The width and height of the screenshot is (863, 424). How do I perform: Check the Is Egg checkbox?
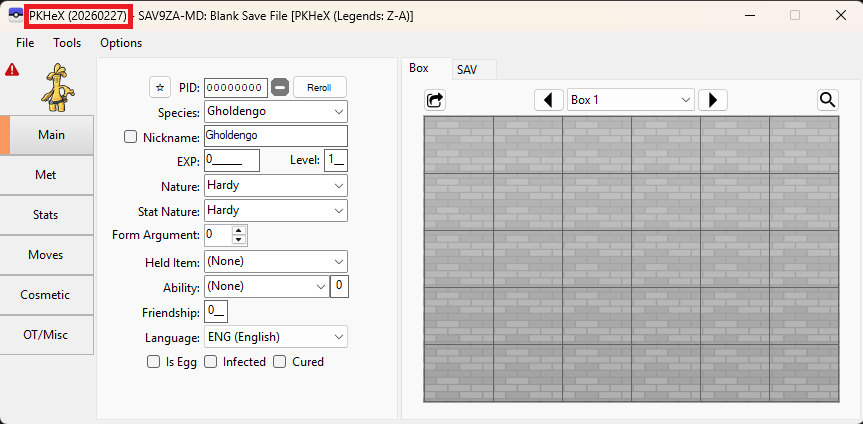(x=153, y=362)
